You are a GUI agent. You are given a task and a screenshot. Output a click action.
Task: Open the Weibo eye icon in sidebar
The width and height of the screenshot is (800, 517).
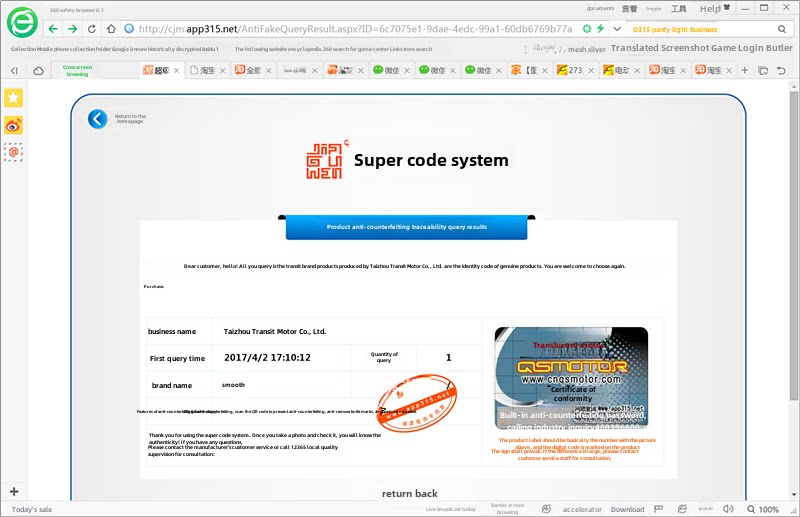tap(14, 125)
